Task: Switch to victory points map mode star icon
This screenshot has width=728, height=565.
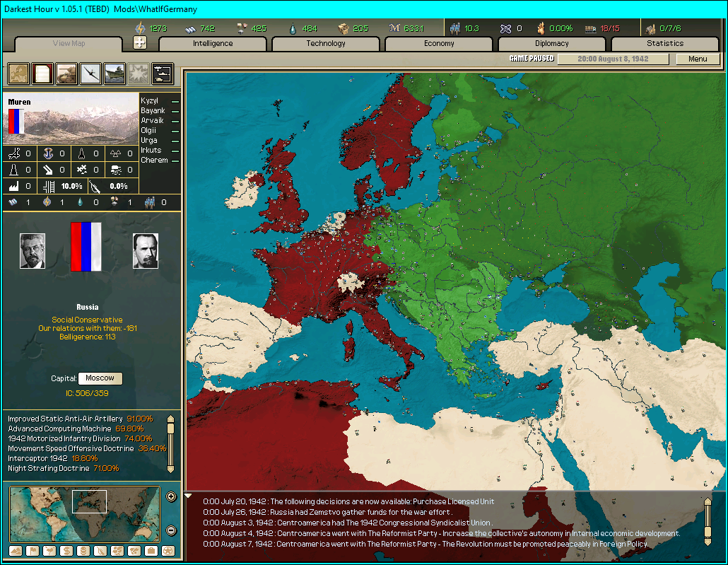Action: (168, 551)
